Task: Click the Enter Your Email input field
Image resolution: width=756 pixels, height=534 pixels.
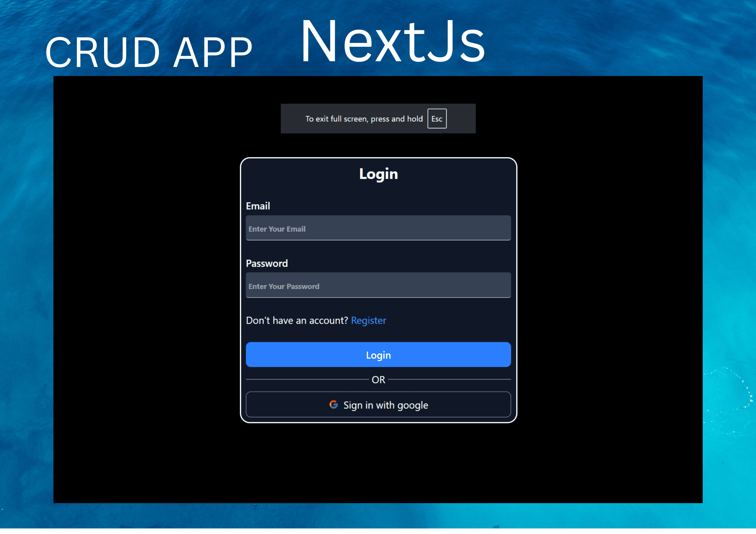Action: click(x=378, y=228)
